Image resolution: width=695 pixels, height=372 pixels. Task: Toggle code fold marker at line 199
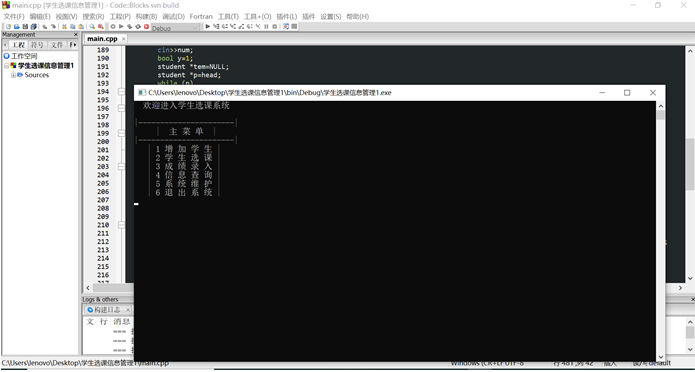121,133
